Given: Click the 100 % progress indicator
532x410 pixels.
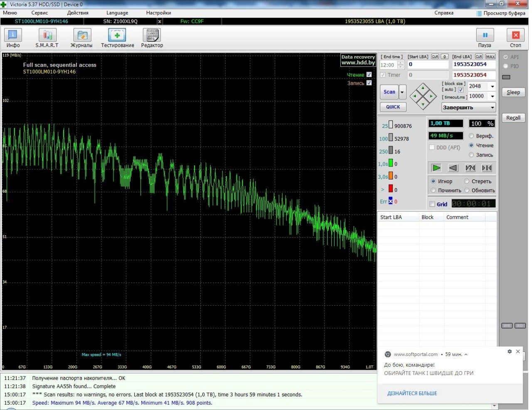Looking at the screenshot, I should pyautogui.click(x=482, y=123).
